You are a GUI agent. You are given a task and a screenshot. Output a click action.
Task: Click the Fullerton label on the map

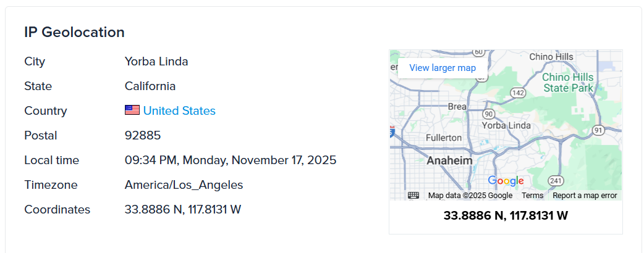click(444, 138)
